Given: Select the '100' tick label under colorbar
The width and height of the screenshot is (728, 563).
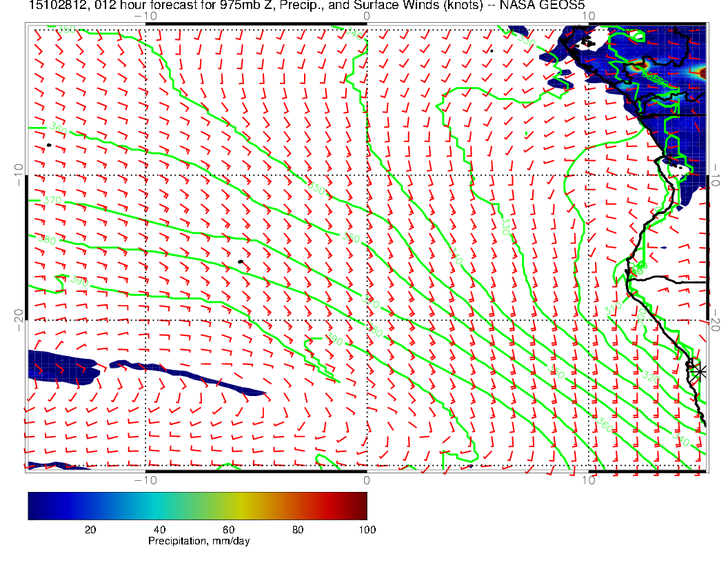Looking at the screenshot, I should pos(367,530).
